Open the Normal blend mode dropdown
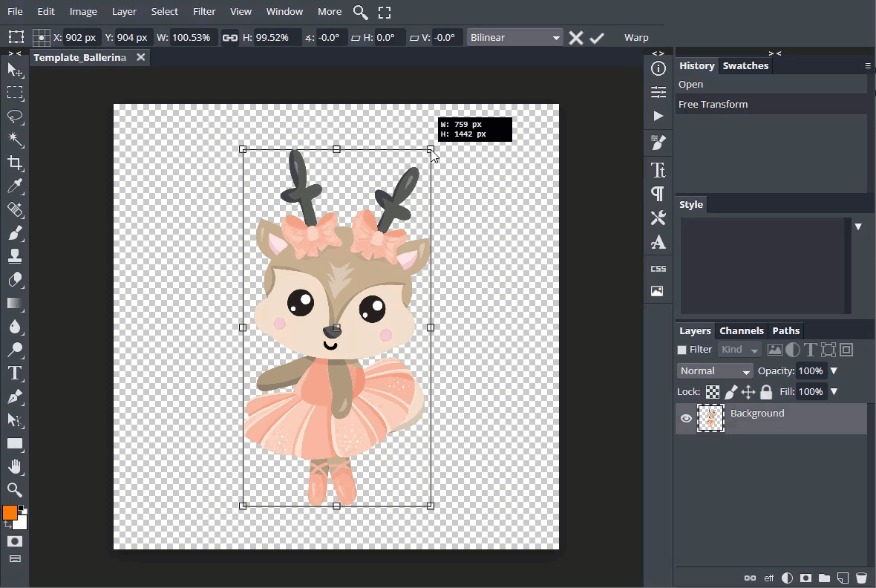This screenshot has height=588, width=876. tap(714, 371)
